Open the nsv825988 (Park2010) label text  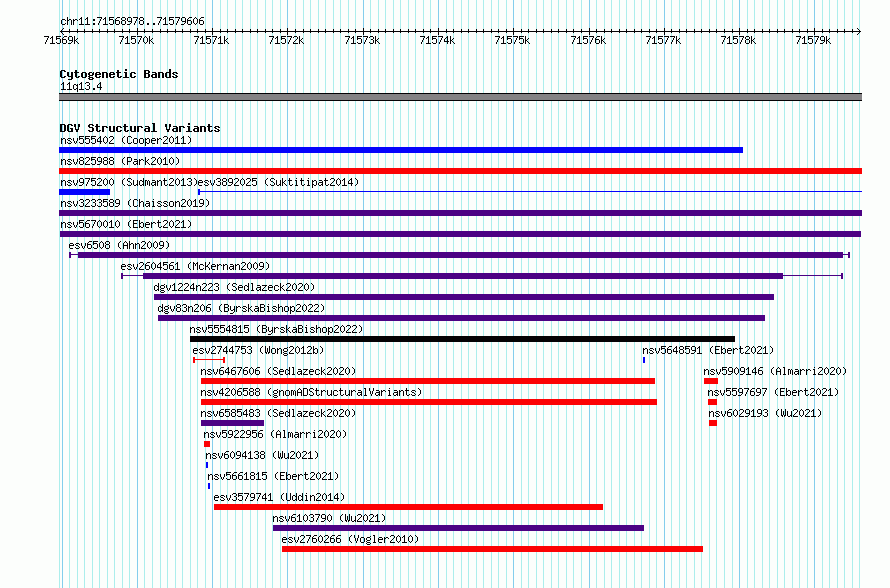click(120, 161)
